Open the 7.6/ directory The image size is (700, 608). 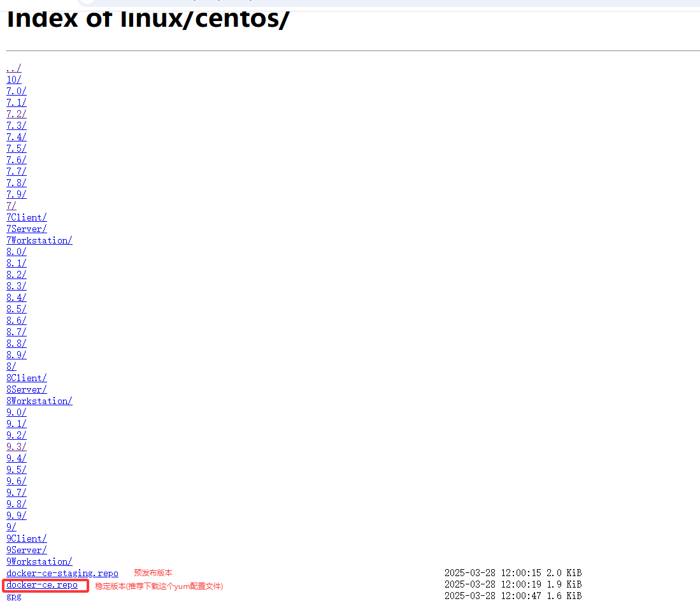[x=17, y=160]
